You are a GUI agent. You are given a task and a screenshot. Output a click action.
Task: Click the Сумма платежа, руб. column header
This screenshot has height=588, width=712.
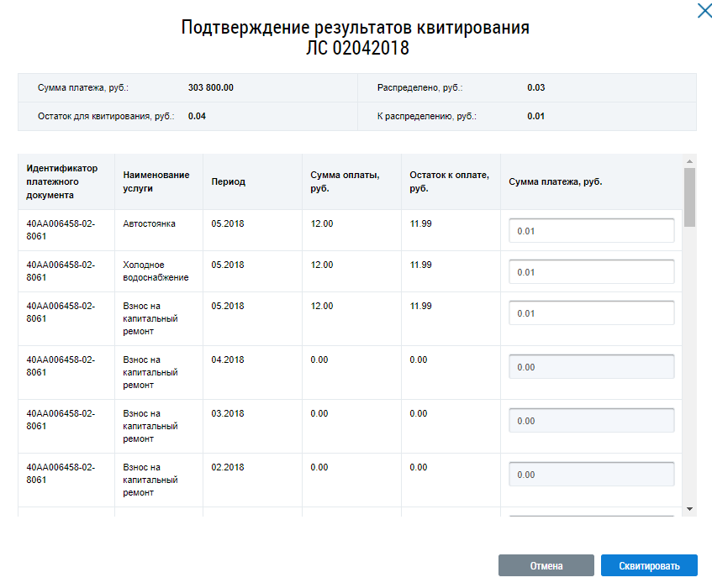tap(556, 181)
